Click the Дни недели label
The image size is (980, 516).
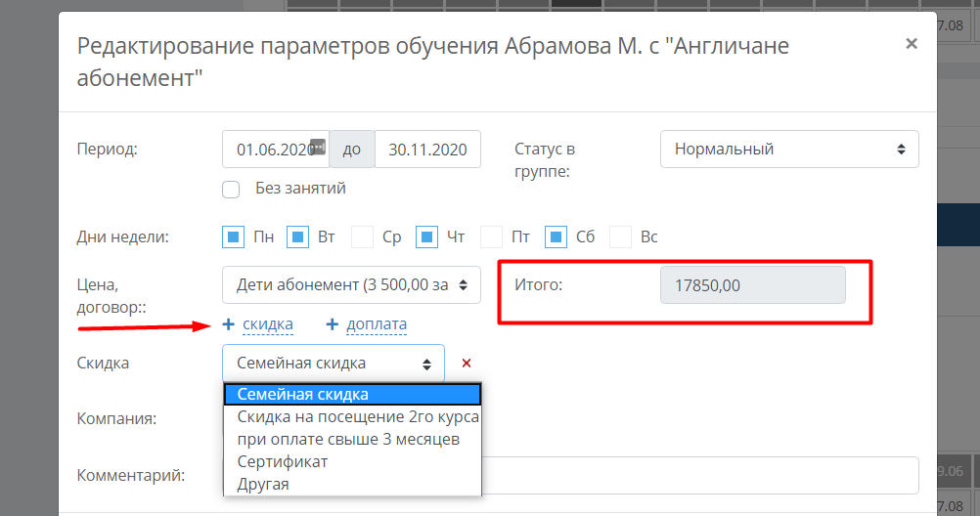tap(122, 237)
